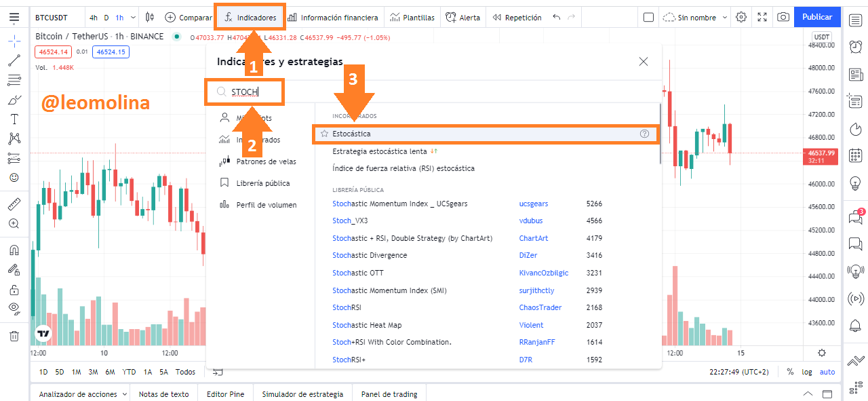Select the trend line drawing tool
868x401 pixels.
click(14, 60)
